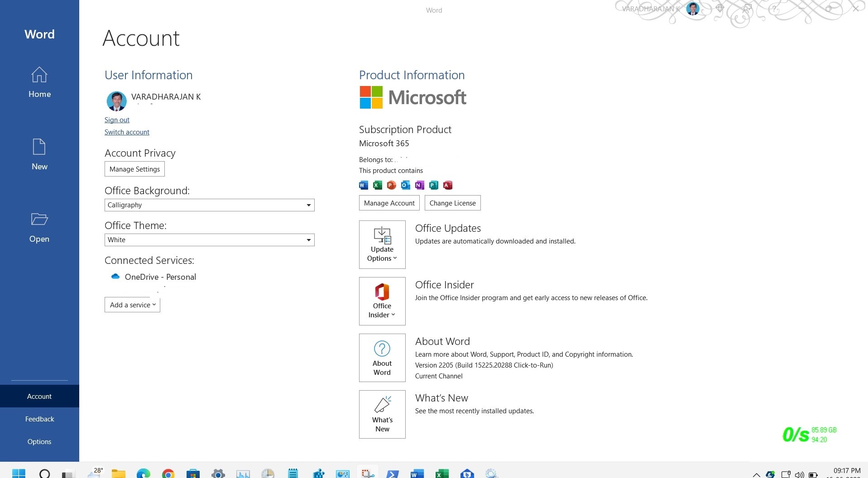
Task: Open the Windows Start menu
Action: (19, 473)
